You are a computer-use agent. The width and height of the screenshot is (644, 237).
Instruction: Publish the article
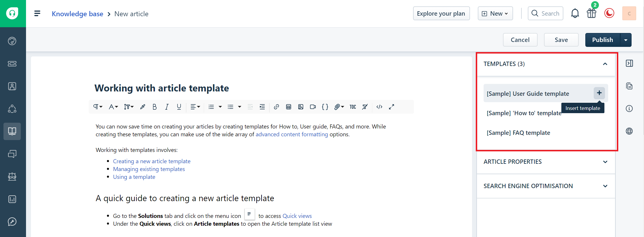[603, 40]
